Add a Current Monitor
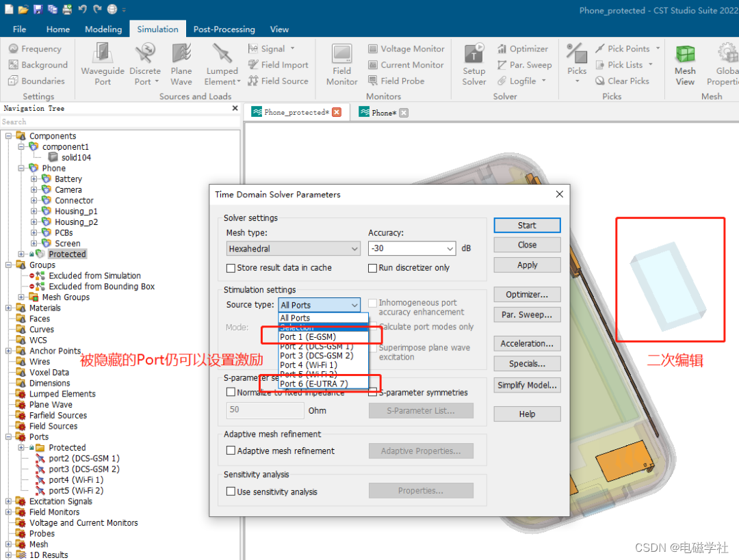739x560 pixels. coord(406,64)
